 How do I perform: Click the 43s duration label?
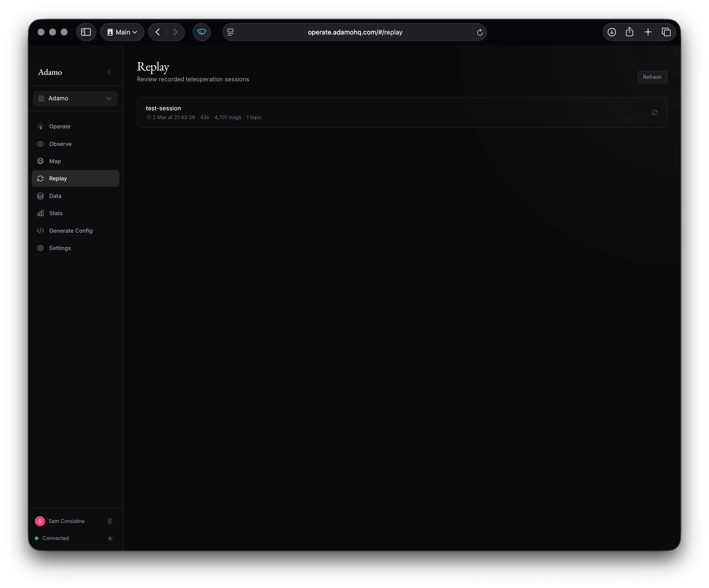pyautogui.click(x=205, y=117)
